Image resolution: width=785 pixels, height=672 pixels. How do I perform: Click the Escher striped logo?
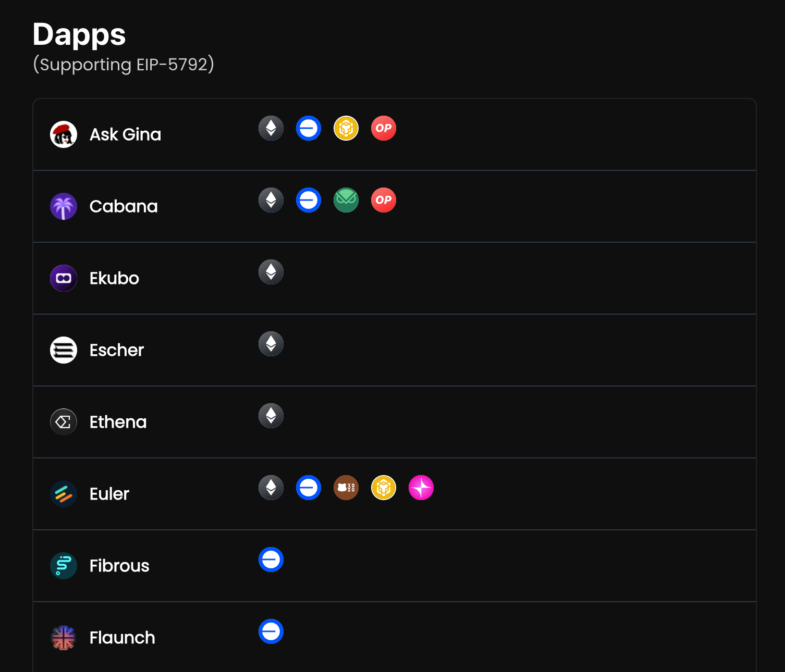tap(64, 350)
